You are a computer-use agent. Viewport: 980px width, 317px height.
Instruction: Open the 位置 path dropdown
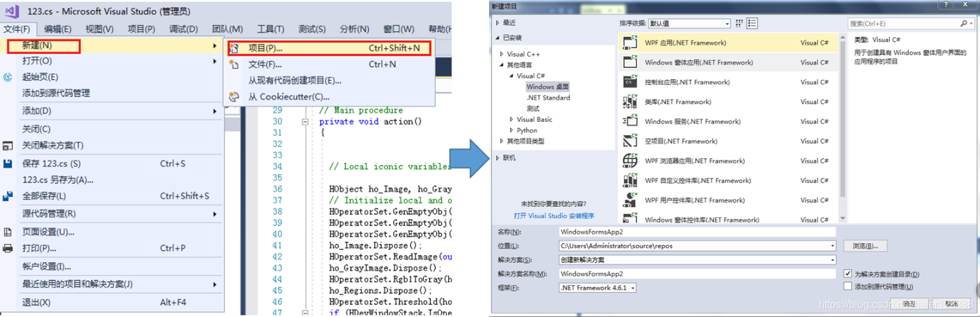(x=833, y=246)
